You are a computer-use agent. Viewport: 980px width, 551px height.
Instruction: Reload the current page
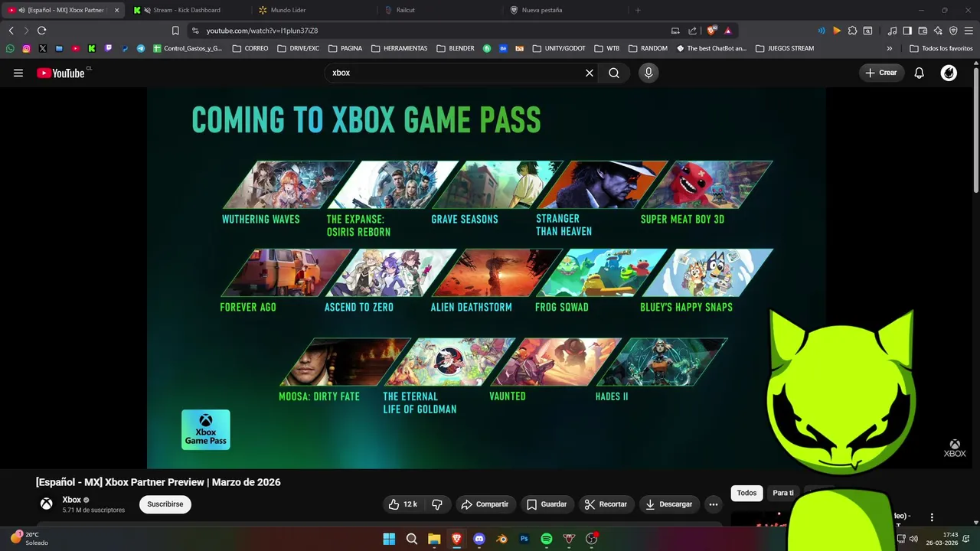point(41,31)
